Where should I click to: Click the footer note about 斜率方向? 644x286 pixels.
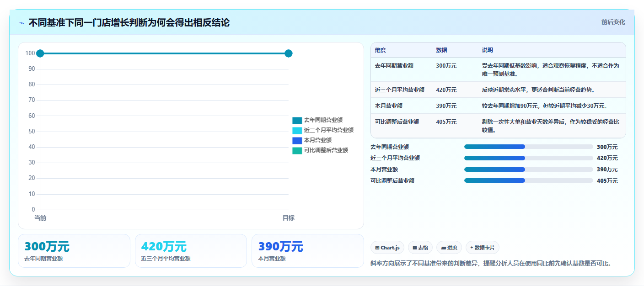[491, 264]
